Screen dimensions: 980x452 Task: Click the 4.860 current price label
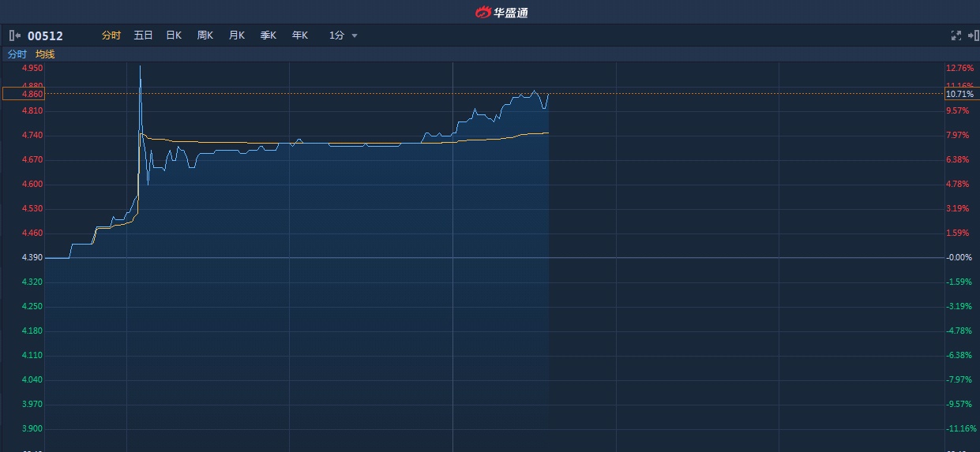32,94
